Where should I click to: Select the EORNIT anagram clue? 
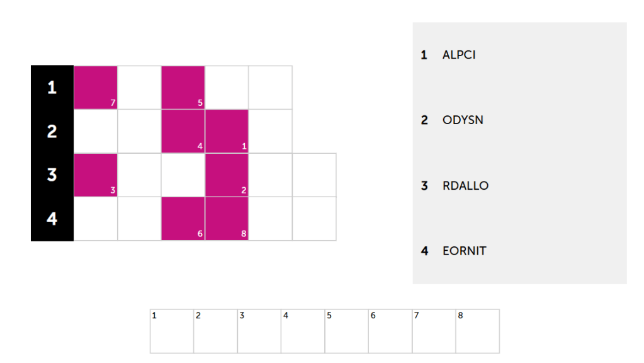click(x=464, y=251)
